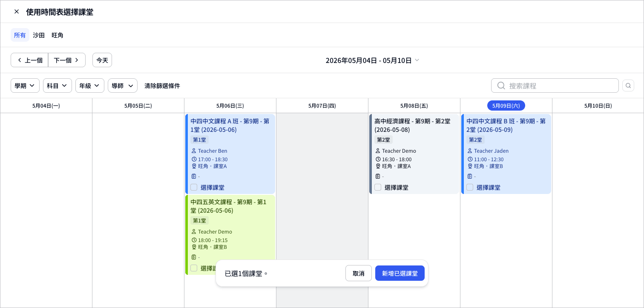Click the location pin icon beside 旺角・課室A on 5月08日
Image resolution: width=644 pixels, height=308 pixels.
pos(378,166)
